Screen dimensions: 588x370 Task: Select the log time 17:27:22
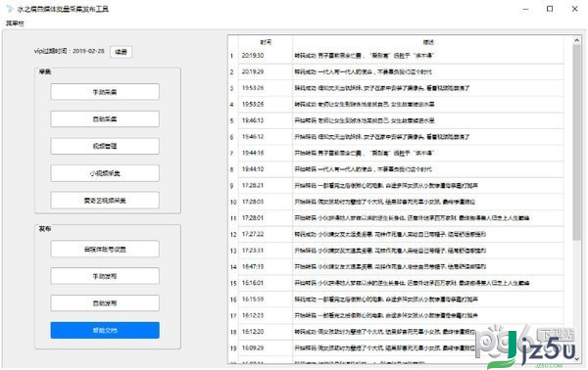(x=253, y=234)
